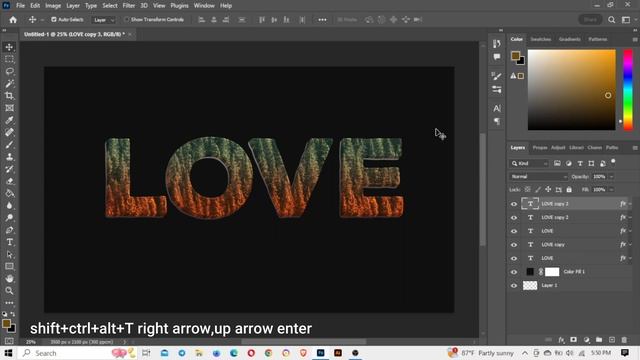Filter layers by type layers icon
The width and height of the screenshot is (640, 360).
(x=580, y=163)
